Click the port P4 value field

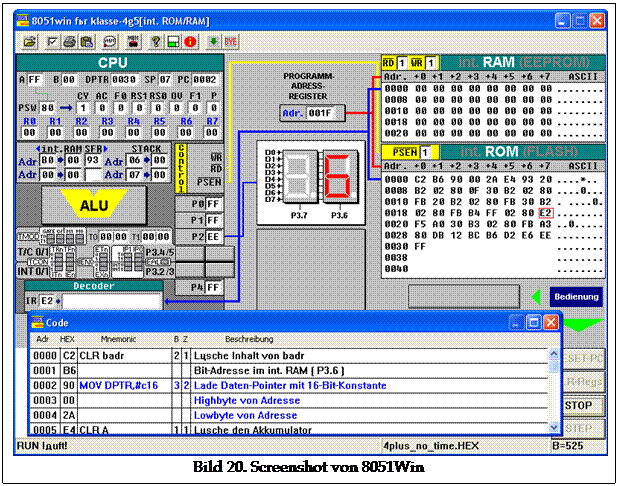pyautogui.click(x=213, y=287)
